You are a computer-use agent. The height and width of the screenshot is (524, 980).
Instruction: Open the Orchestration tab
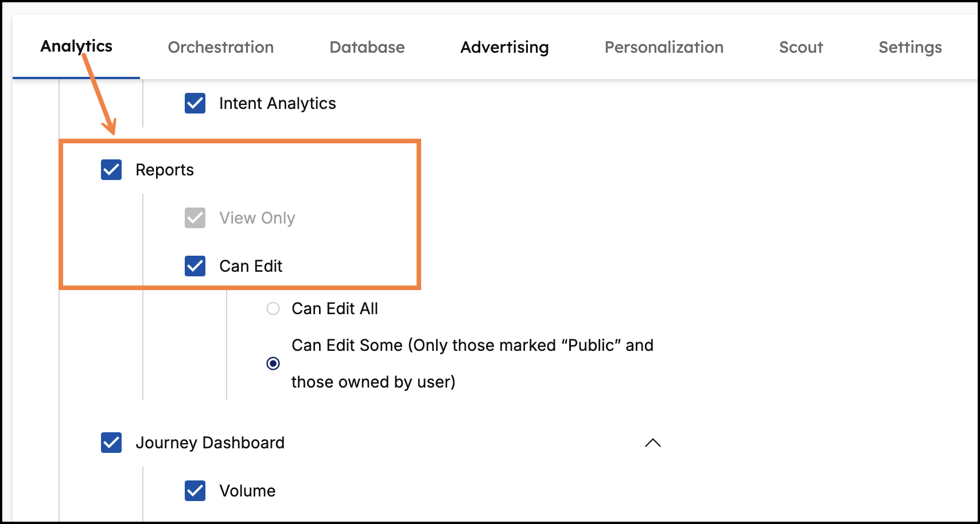coord(221,47)
